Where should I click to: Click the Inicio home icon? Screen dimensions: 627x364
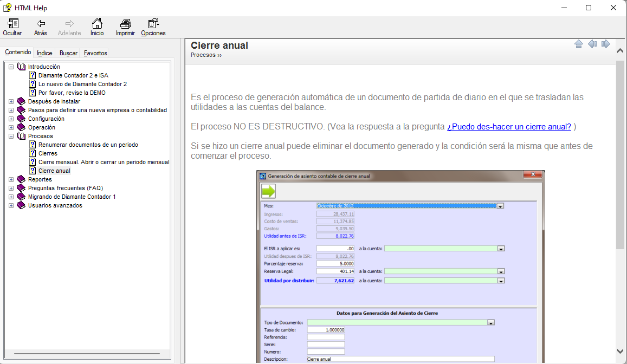point(97,24)
